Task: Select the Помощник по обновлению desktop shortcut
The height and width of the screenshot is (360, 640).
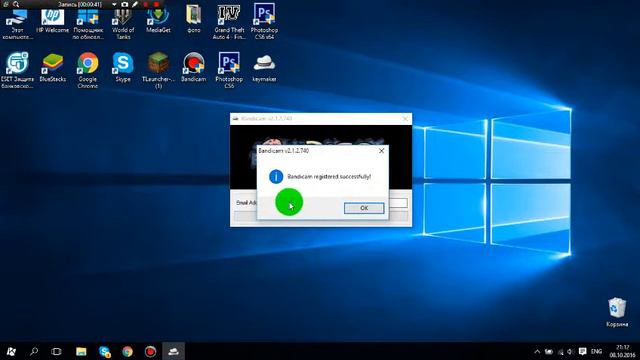Action: pos(88,22)
